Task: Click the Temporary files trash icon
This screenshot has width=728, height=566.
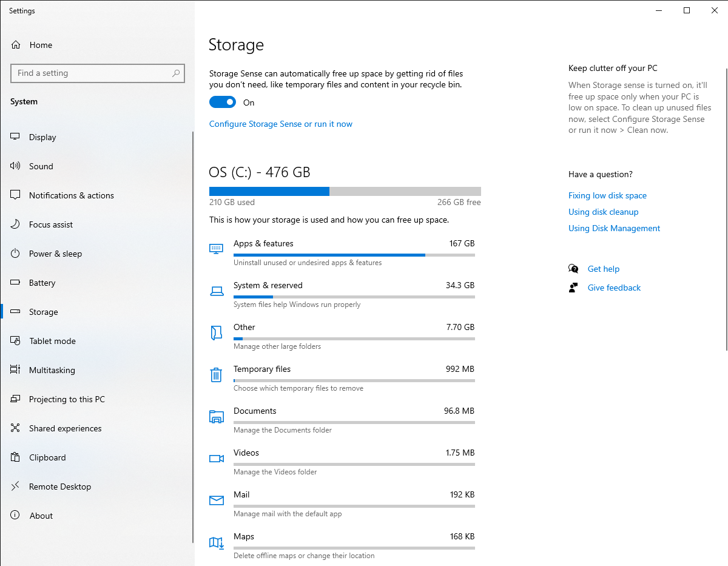Action: tap(216, 374)
